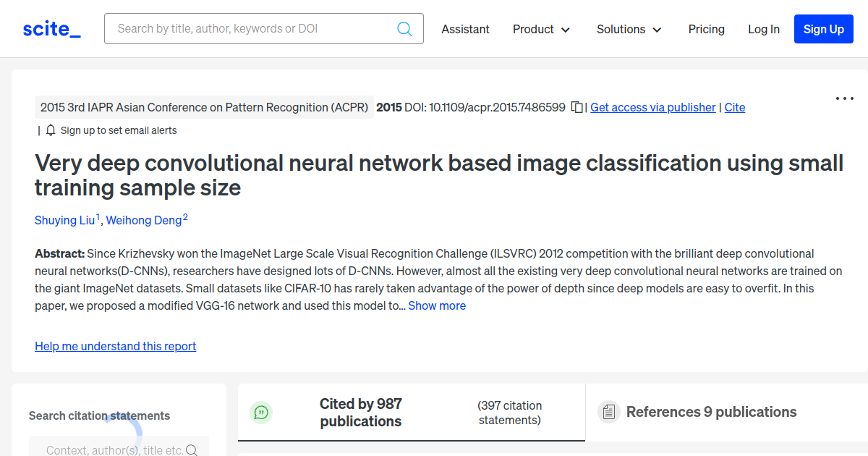Click the bell icon for email alerts
The width and height of the screenshot is (868, 456).
click(51, 130)
